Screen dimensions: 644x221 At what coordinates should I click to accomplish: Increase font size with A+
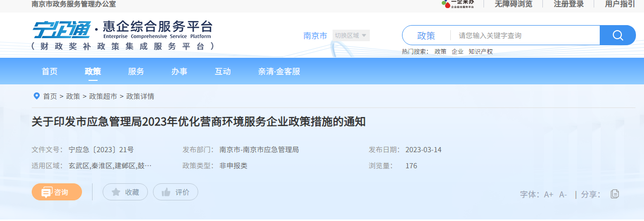point(548,194)
